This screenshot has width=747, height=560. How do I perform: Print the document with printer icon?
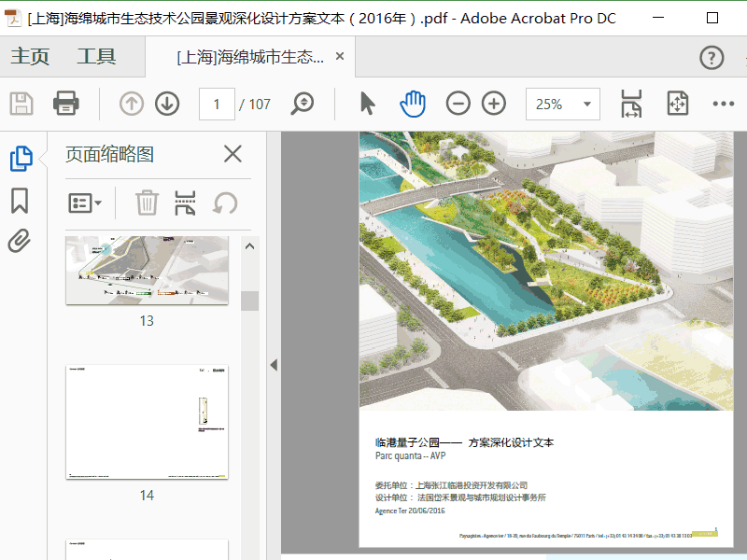pyautogui.click(x=65, y=104)
